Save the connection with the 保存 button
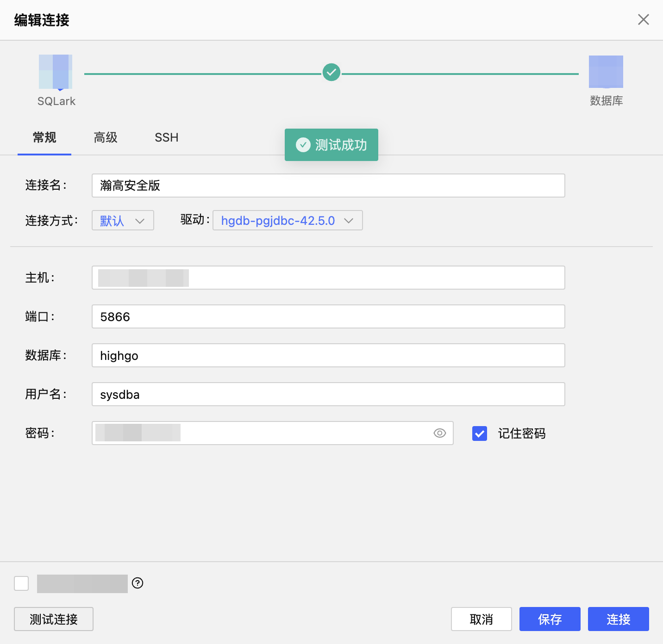This screenshot has width=663, height=644. pos(550,619)
